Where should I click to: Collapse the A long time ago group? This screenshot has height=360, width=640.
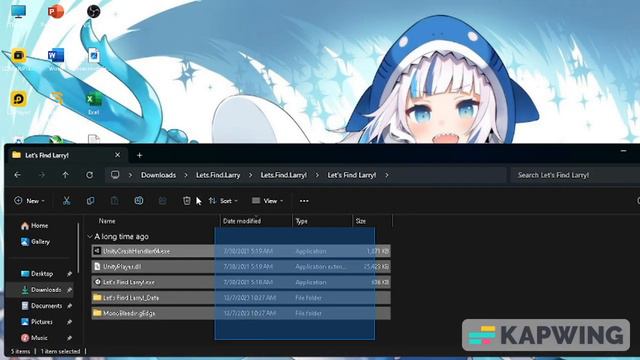pyautogui.click(x=90, y=237)
